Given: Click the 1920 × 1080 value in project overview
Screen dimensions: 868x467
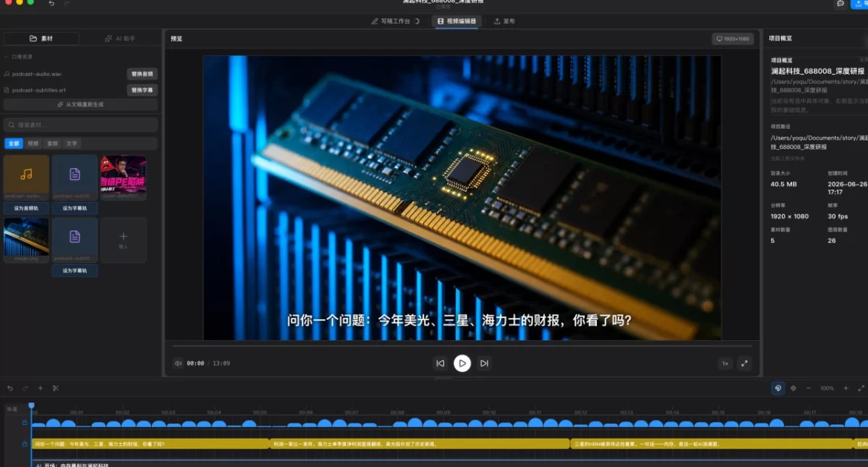Looking at the screenshot, I should point(790,216).
